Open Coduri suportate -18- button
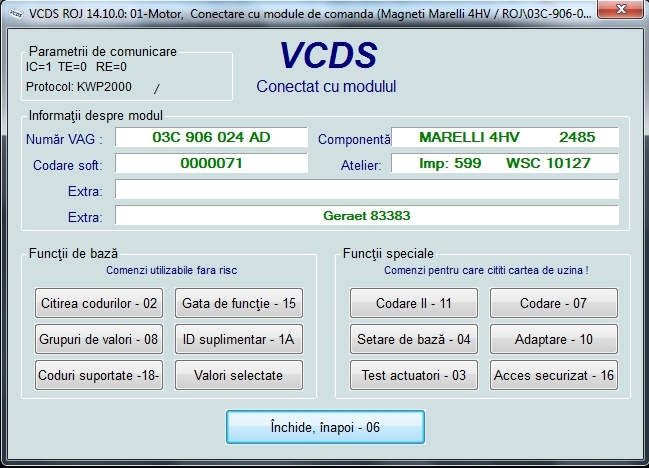This screenshot has height=468, width=649. point(99,375)
